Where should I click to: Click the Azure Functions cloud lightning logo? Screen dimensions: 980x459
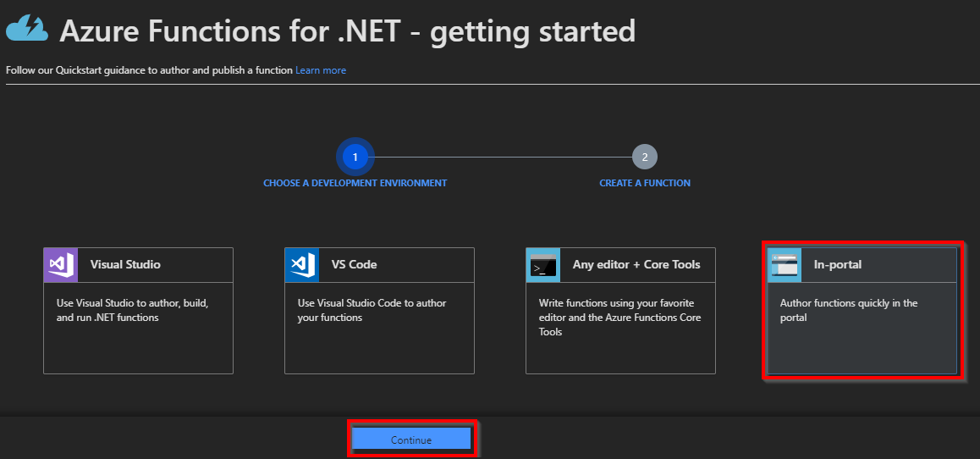pos(28,30)
